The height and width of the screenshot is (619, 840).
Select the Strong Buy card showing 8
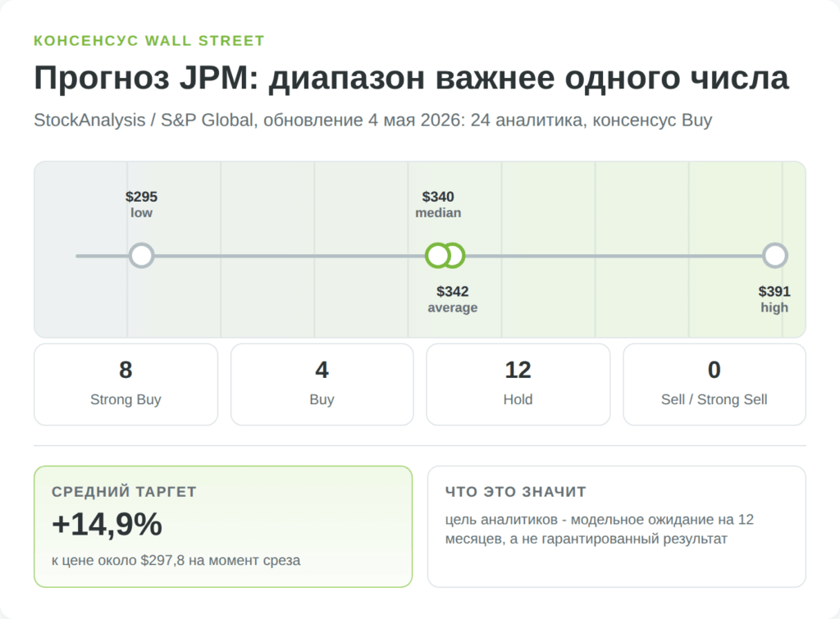click(x=126, y=385)
